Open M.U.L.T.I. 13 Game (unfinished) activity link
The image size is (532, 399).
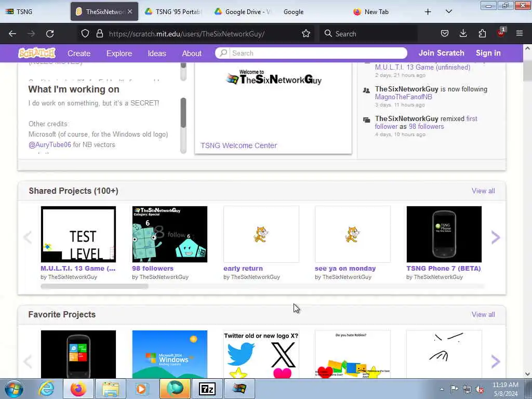(x=422, y=67)
